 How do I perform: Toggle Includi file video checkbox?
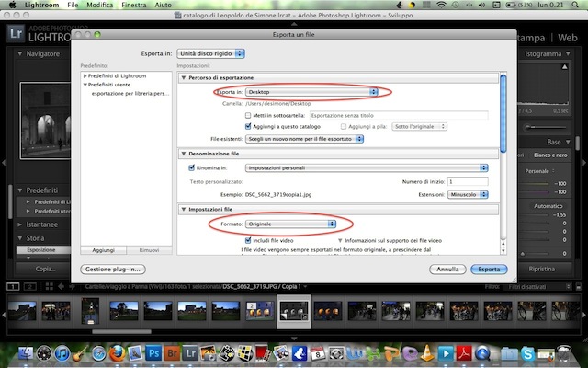click(x=248, y=240)
